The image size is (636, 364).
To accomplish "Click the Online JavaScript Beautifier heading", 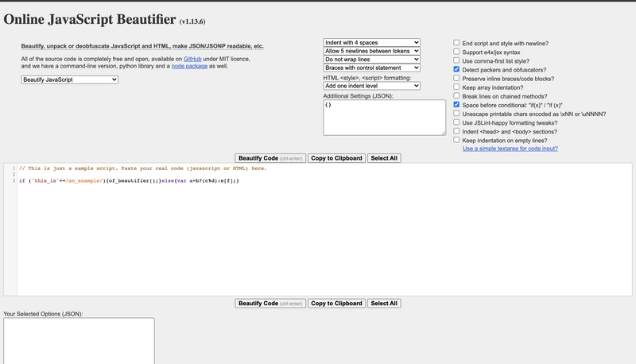I will [90, 19].
